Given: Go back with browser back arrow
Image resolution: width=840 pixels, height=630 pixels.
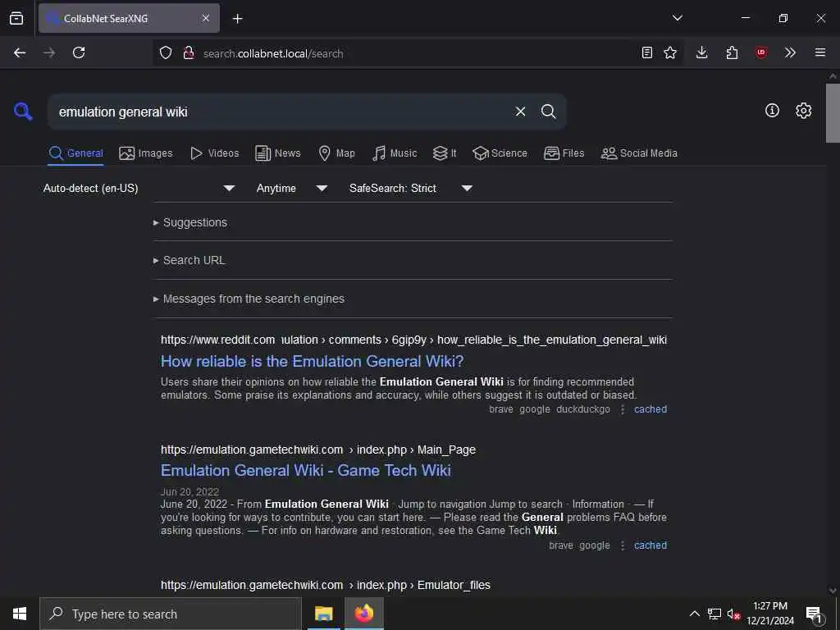Looking at the screenshot, I should (x=20, y=52).
